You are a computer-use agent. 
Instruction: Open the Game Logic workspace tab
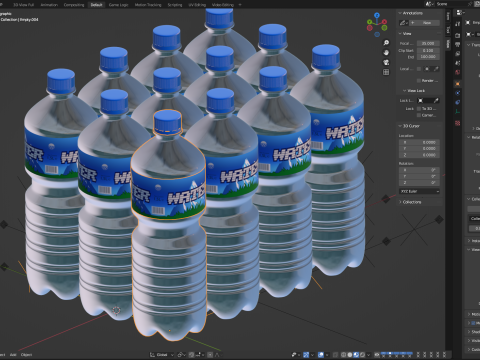[118, 5]
